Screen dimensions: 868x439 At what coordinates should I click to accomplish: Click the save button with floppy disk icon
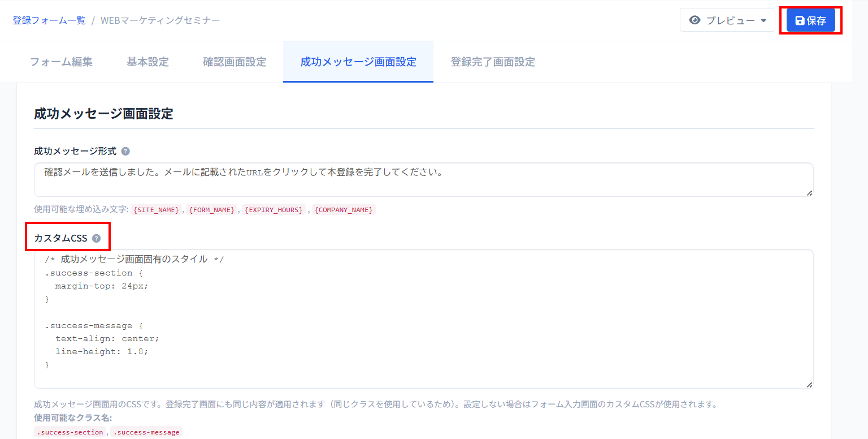point(810,21)
